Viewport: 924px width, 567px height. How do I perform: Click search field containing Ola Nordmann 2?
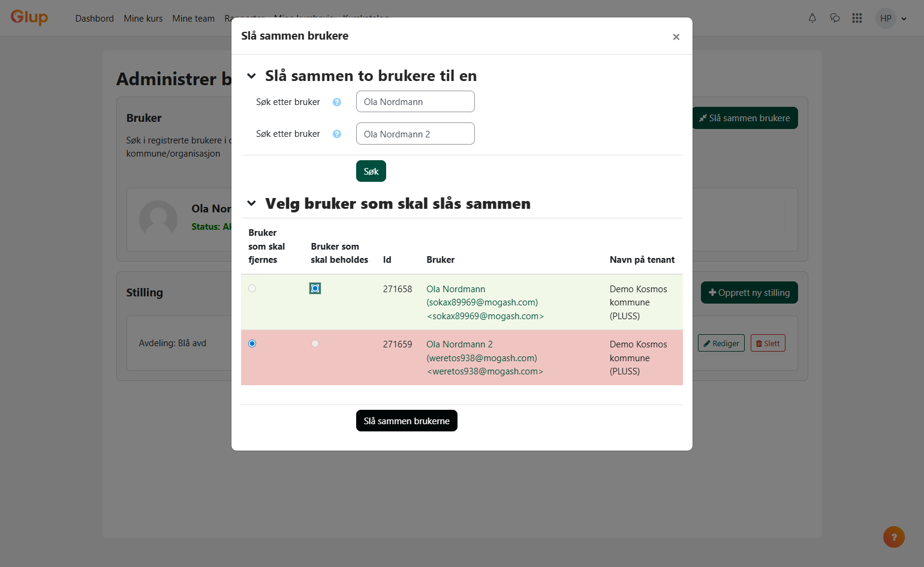[416, 134]
